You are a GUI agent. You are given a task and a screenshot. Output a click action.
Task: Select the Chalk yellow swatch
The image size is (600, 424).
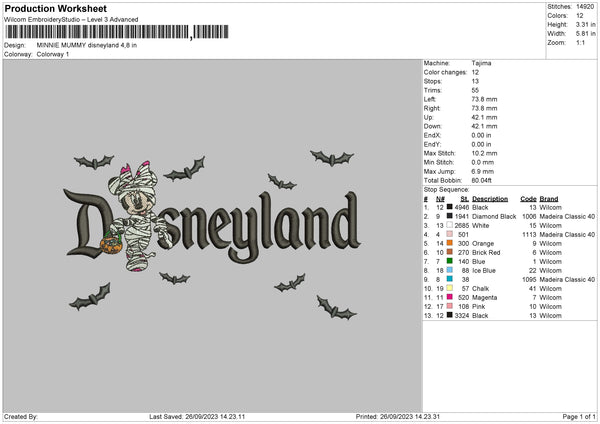[x=450, y=288]
